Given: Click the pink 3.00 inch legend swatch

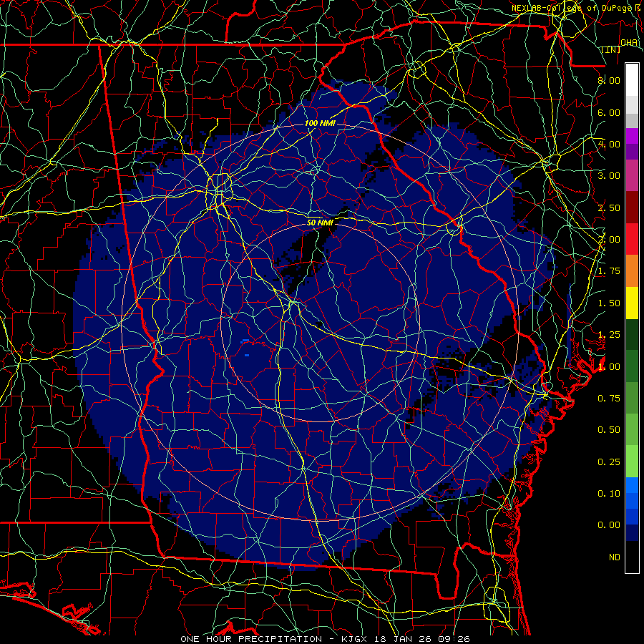Looking at the screenshot, I should coord(632,175).
